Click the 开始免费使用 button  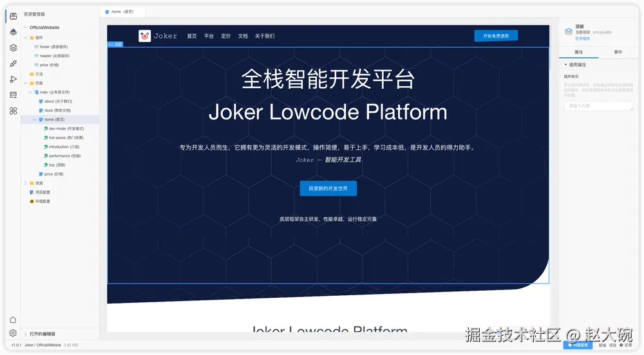tap(496, 36)
